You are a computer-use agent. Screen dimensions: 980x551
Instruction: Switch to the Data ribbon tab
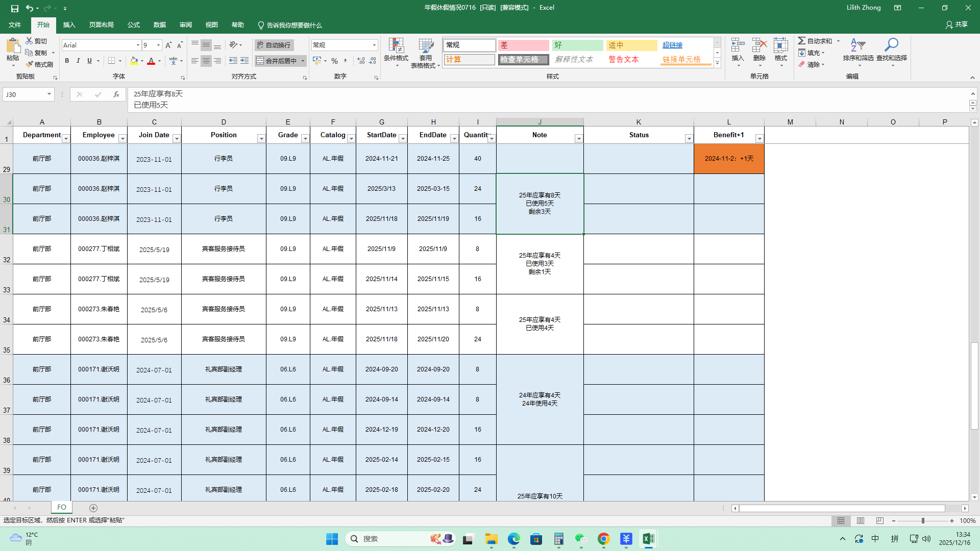159,25
